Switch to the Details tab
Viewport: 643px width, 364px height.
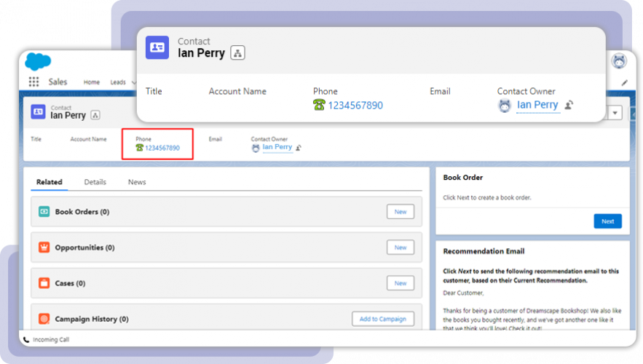(x=95, y=182)
